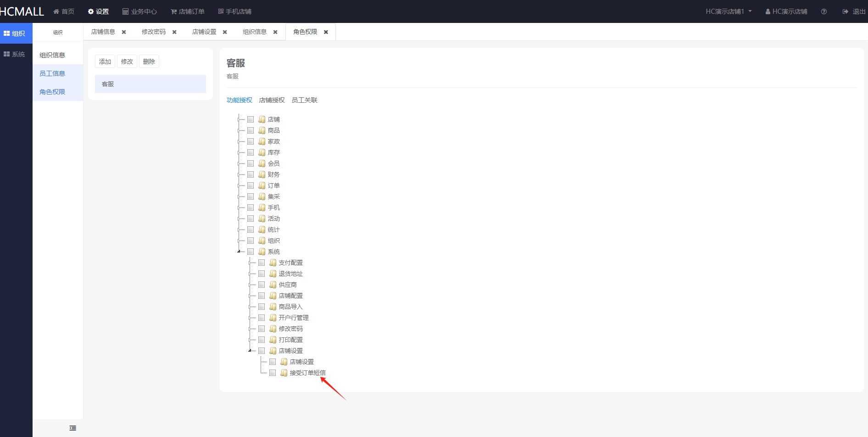Image resolution: width=868 pixels, height=437 pixels.
Task: Collapse the 店铺设置 parent tree node
Action: click(x=250, y=351)
